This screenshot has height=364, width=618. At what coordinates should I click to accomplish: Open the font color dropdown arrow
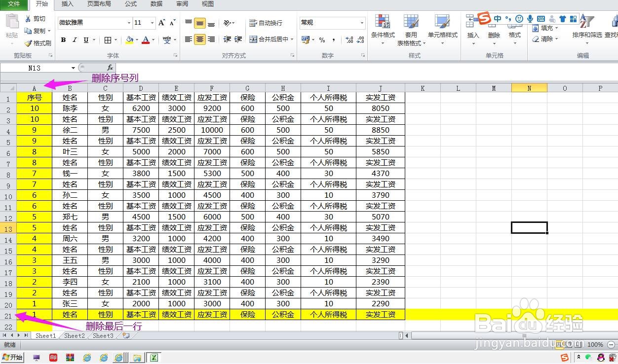tap(153, 40)
